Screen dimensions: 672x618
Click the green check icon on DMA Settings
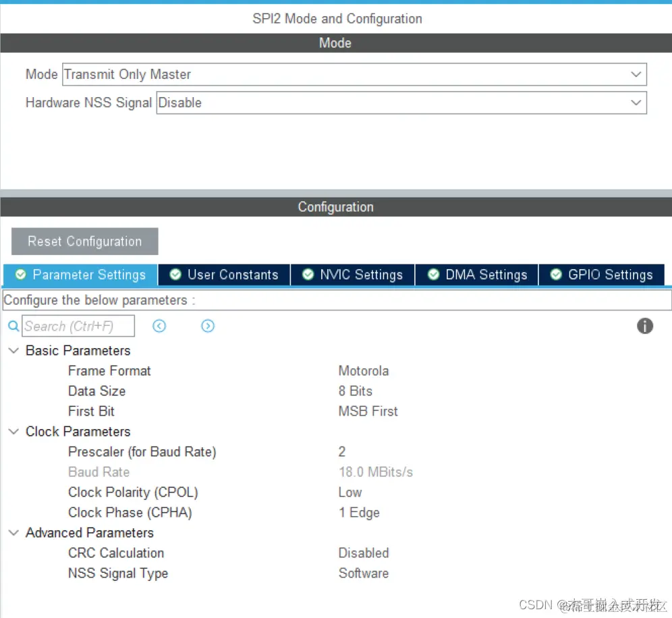[433, 275]
